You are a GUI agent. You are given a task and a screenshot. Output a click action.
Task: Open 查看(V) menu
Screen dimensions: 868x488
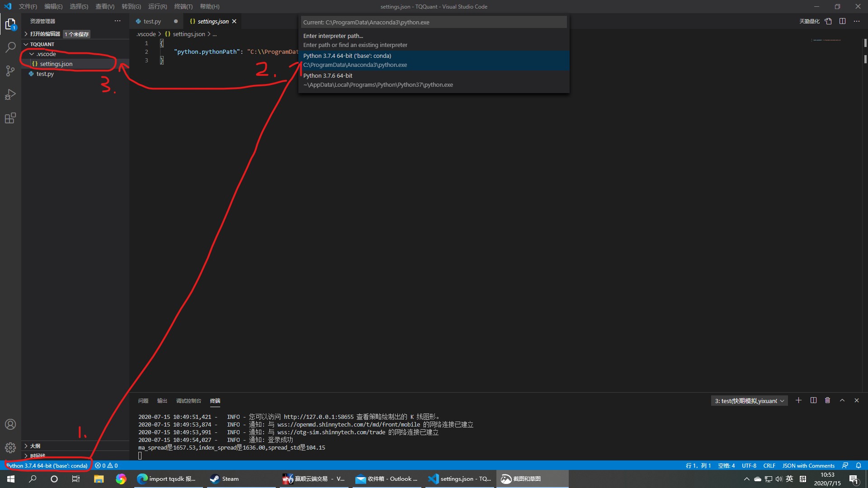[x=105, y=6]
